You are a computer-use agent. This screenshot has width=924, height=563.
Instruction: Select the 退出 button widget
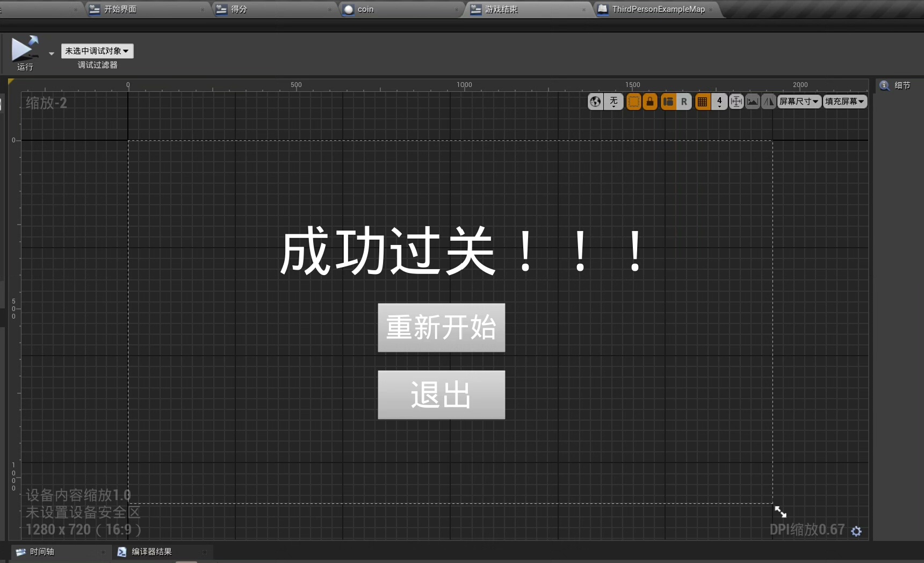coord(441,395)
